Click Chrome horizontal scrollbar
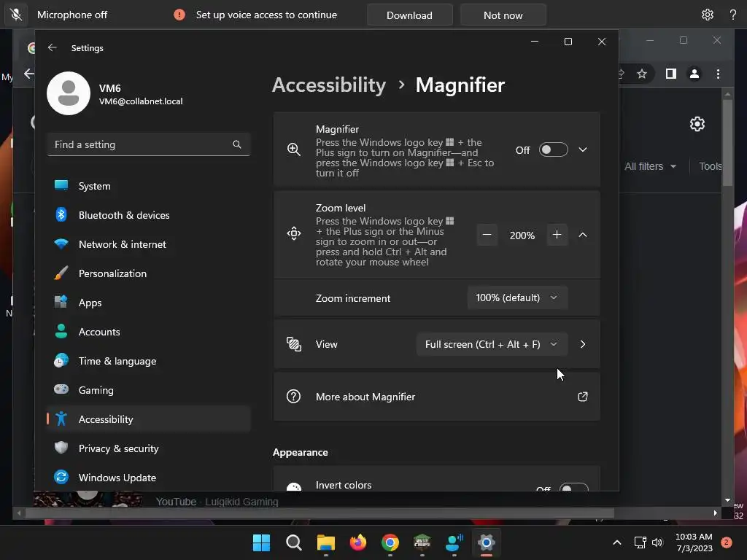The image size is (747, 560). pos(320,513)
